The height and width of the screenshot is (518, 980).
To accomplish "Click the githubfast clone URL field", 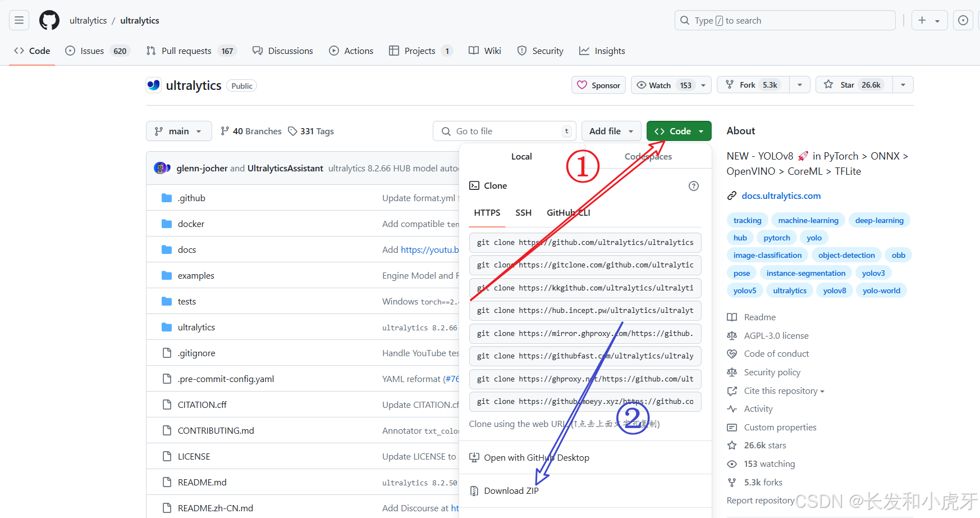I will 585,356.
